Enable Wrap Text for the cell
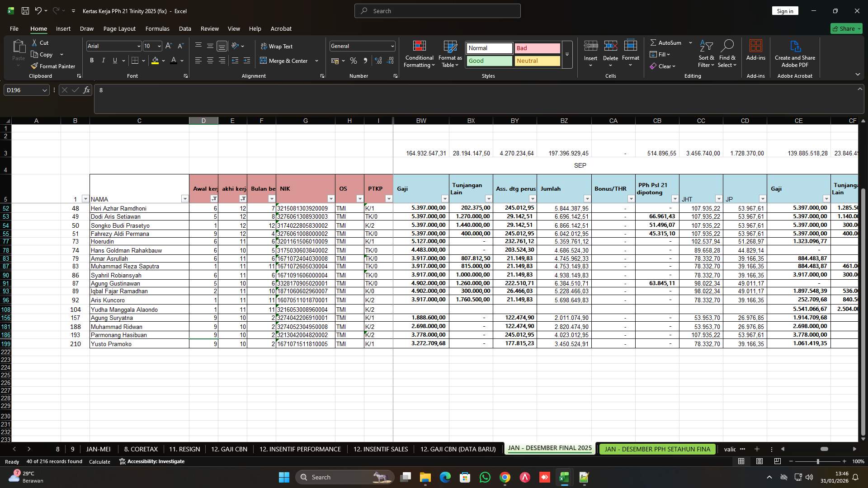 coord(278,46)
